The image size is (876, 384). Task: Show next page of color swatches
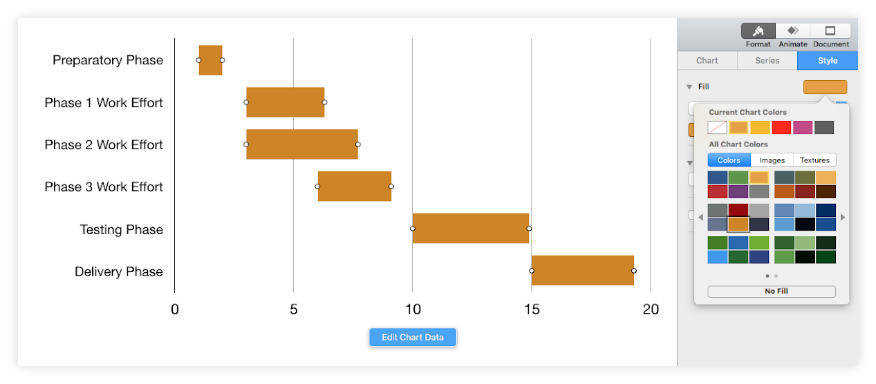click(x=843, y=217)
